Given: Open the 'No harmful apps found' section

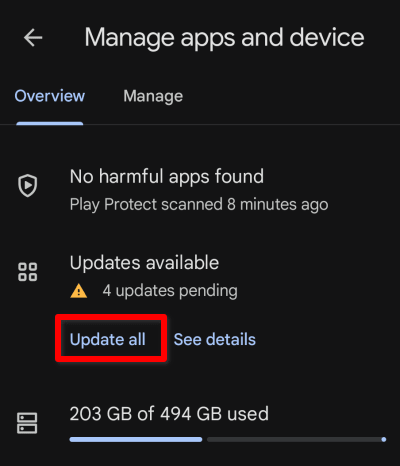Looking at the screenshot, I should (x=167, y=176).
